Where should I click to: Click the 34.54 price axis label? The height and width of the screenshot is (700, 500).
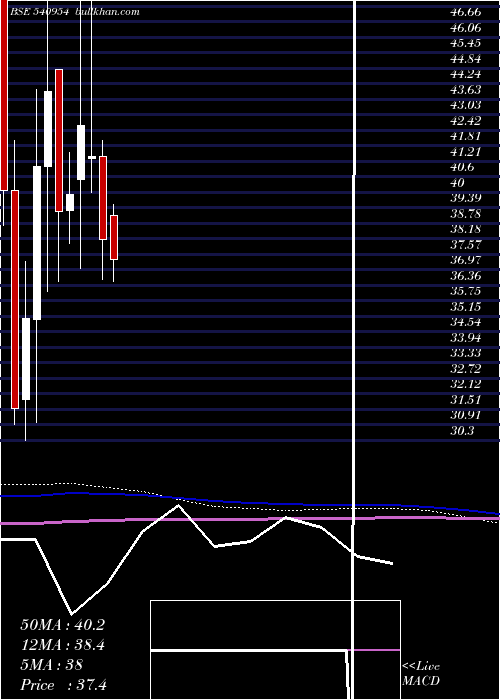coord(466,322)
